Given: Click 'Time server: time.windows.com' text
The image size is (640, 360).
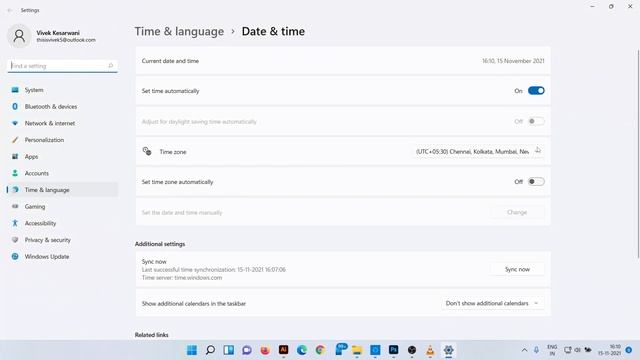Looking at the screenshot, I should point(182,278).
